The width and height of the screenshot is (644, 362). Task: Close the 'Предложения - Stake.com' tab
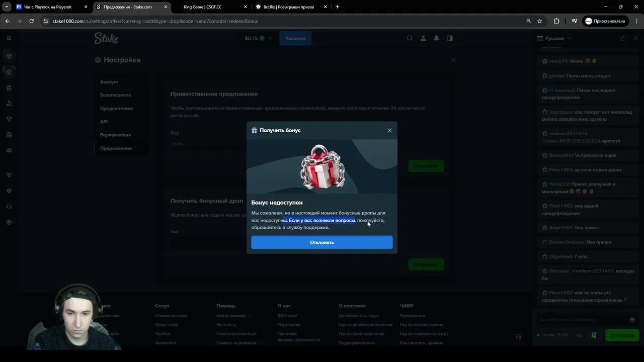[x=166, y=7]
